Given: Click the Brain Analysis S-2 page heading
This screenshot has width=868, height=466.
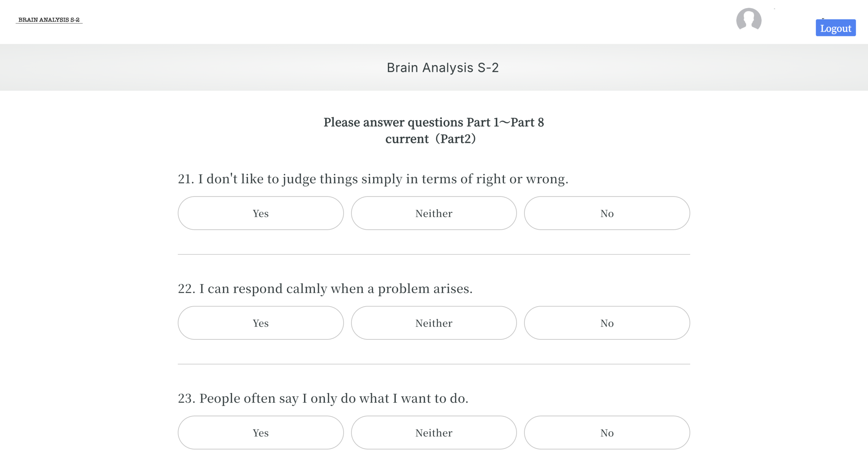Looking at the screenshot, I should (442, 67).
